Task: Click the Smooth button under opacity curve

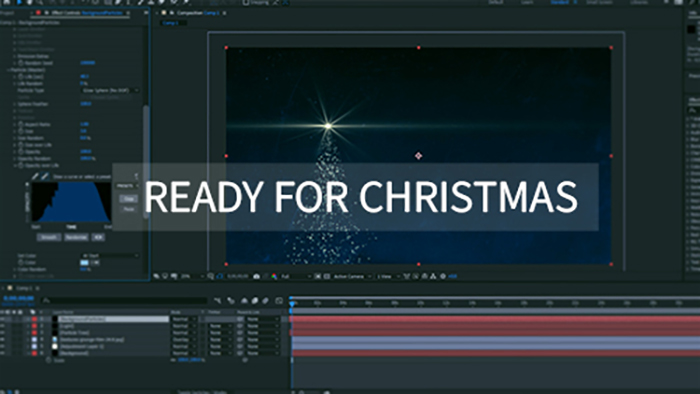Action: click(x=49, y=237)
